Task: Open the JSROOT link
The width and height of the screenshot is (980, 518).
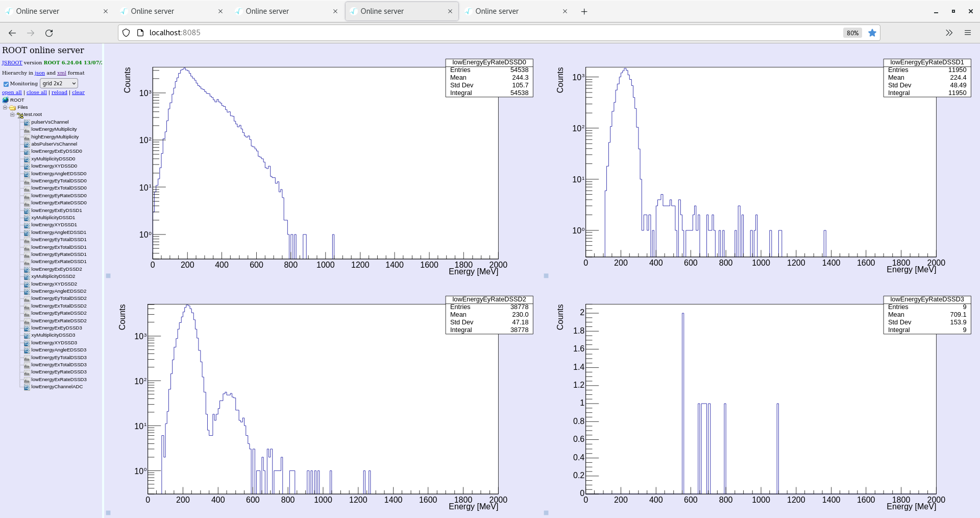Action: pyautogui.click(x=12, y=63)
